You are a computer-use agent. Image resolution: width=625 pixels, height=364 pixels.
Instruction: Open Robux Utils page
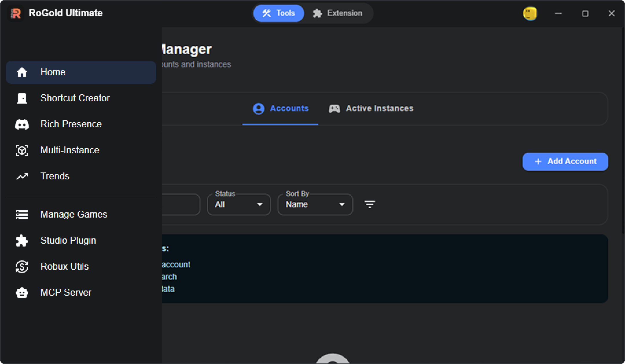point(81,266)
